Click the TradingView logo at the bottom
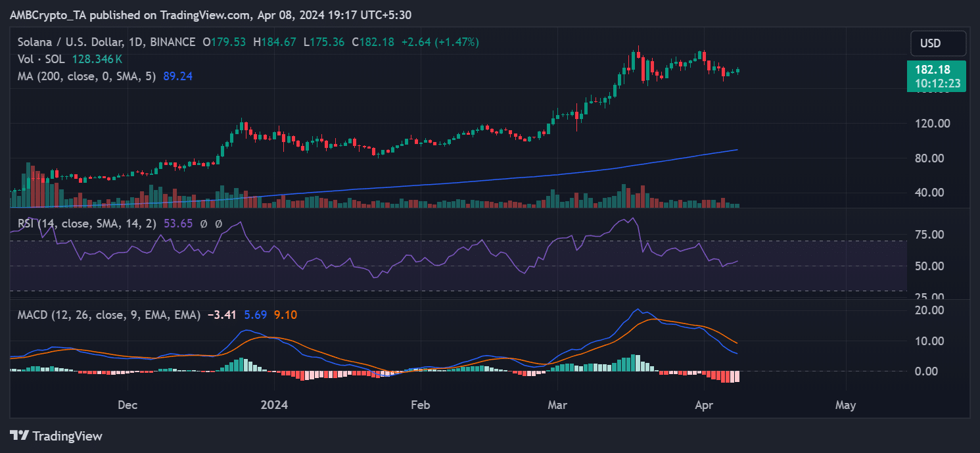This screenshot has height=453, width=980. pos(57,435)
